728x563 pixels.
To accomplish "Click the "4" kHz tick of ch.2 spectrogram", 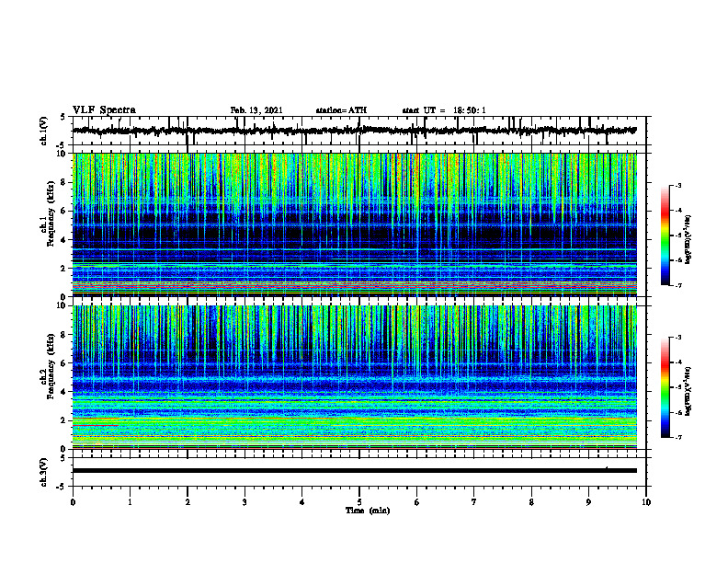I will click(x=64, y=392).
